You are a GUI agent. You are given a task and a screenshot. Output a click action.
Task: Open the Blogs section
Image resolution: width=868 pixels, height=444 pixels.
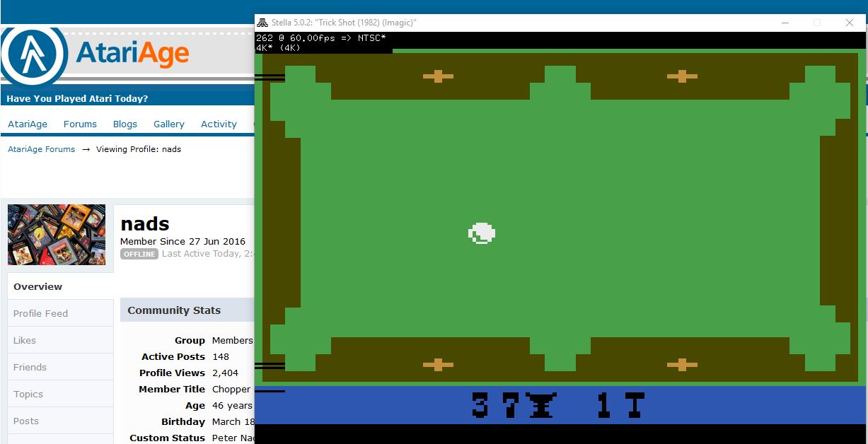click(125, 124)
